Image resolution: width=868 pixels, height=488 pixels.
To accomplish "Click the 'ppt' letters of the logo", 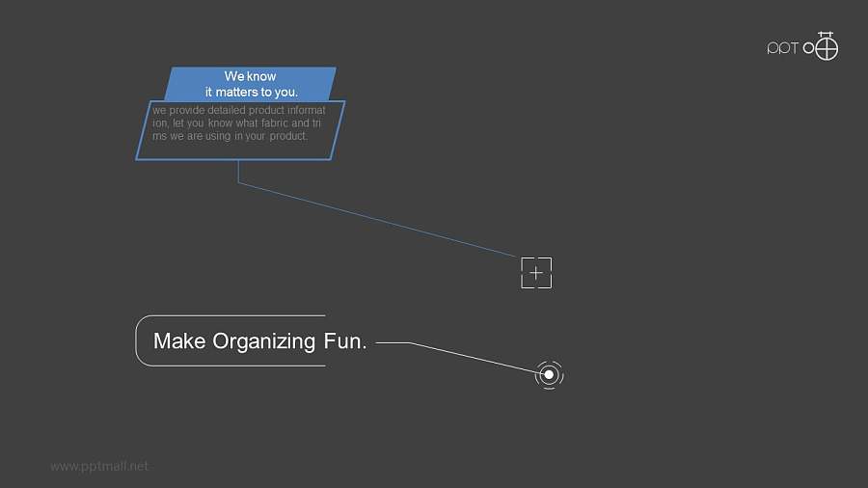I will (782, 48).
